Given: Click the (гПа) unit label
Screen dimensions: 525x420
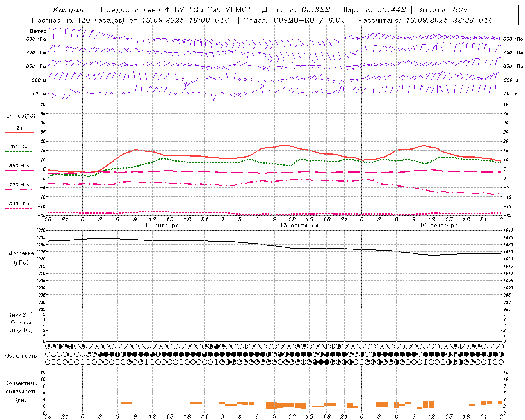Looking at the screenshot, I should [21, 263].
